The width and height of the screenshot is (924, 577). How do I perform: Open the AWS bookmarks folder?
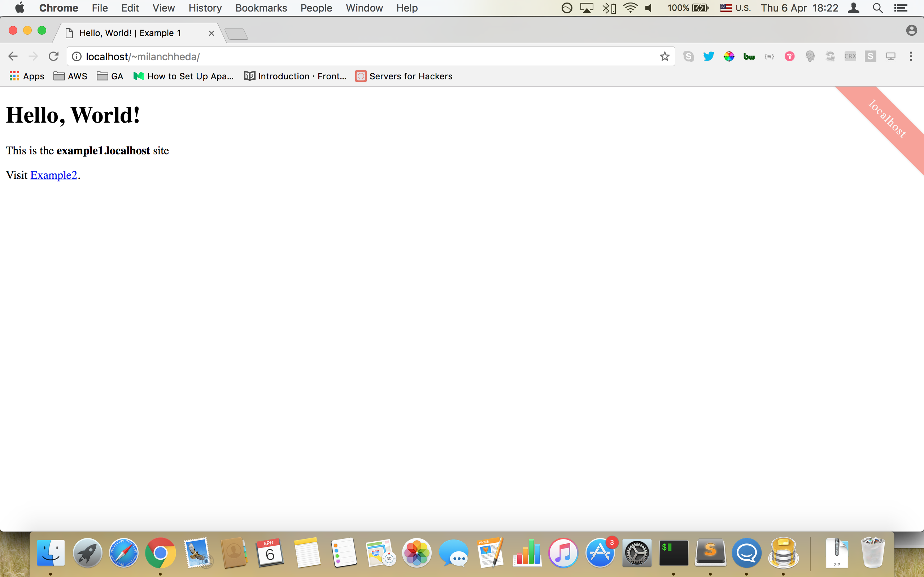click(x=70, y=76)
